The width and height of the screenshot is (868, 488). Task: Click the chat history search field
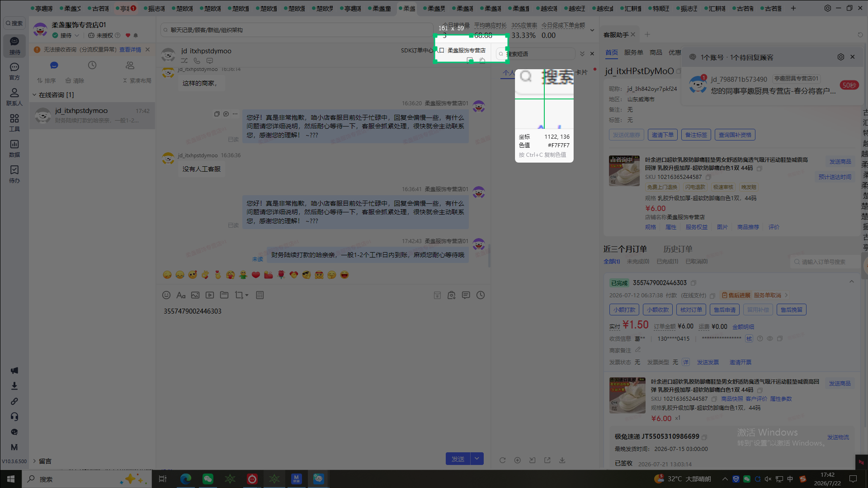pyautogui.click(x=296, y=30)
